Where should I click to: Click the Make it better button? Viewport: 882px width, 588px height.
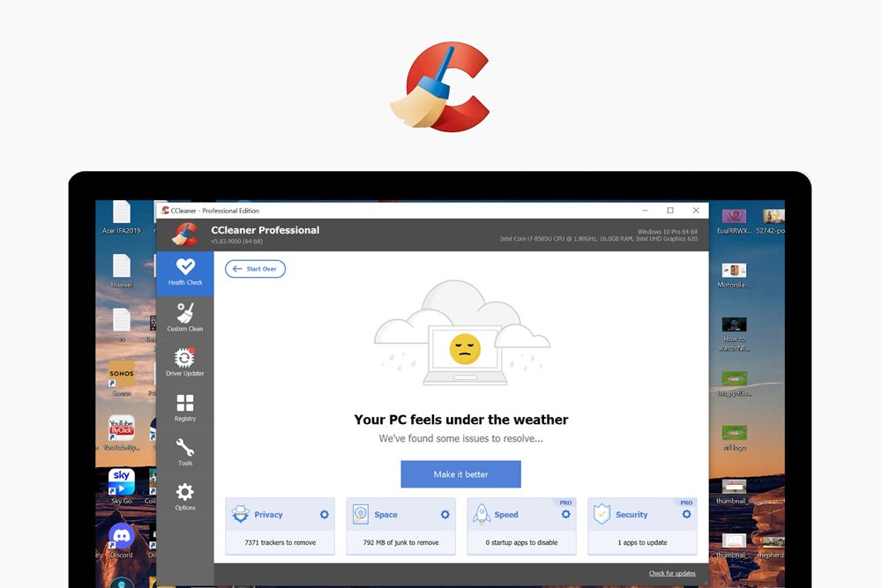point(460,474)
